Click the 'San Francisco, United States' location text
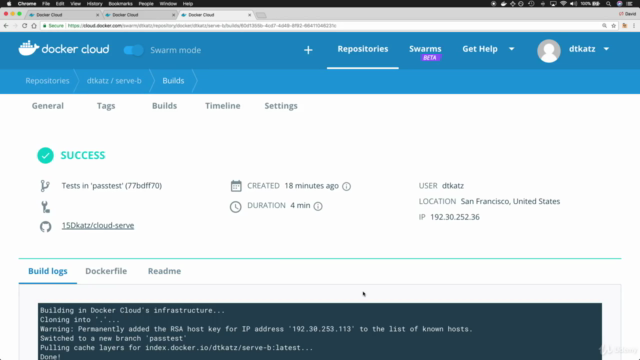This screenshot has width=640, height=360. click(x=510, y=201)
